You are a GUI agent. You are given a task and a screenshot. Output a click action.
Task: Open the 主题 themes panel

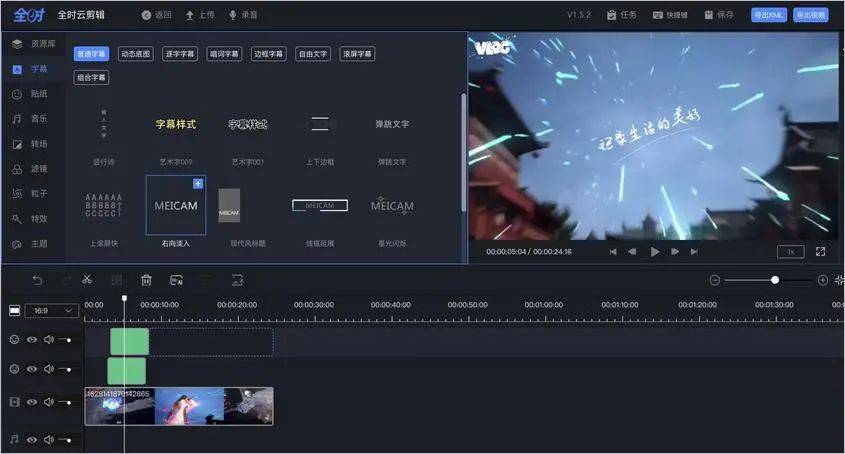(x=31, y=244)
